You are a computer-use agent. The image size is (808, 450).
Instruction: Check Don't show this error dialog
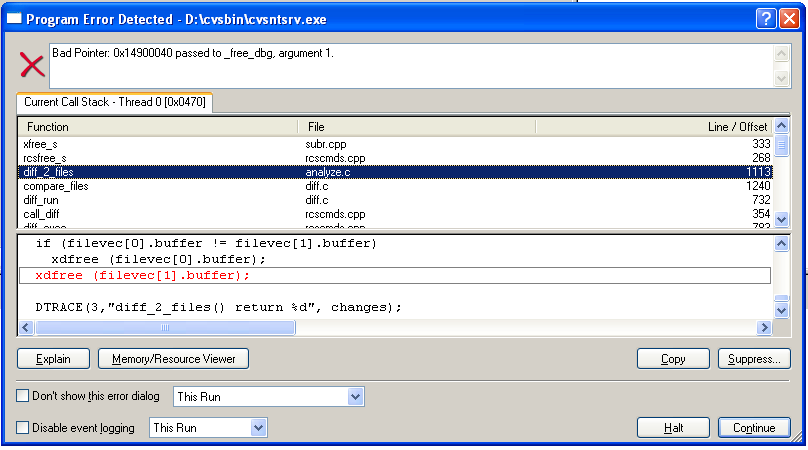click(x=22, y=396)
